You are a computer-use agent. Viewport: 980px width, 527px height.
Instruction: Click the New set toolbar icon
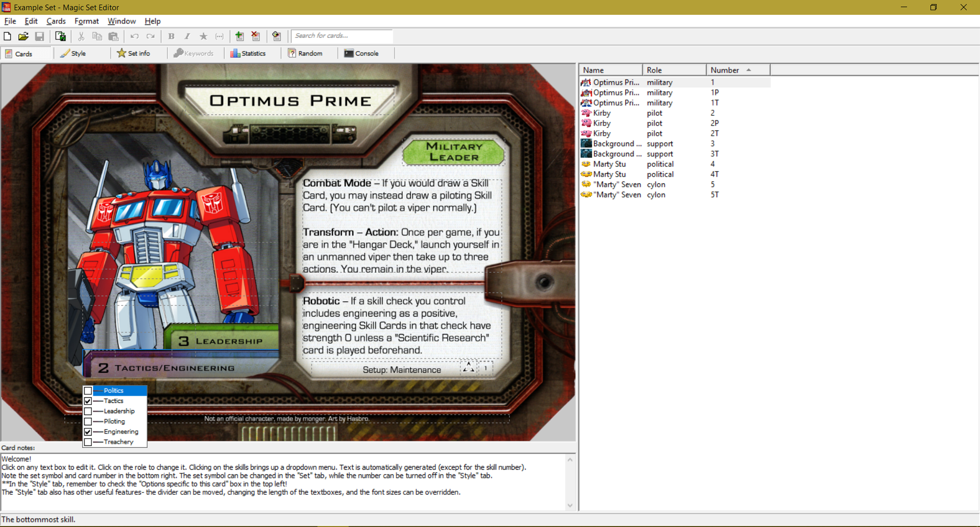(7, 36)
